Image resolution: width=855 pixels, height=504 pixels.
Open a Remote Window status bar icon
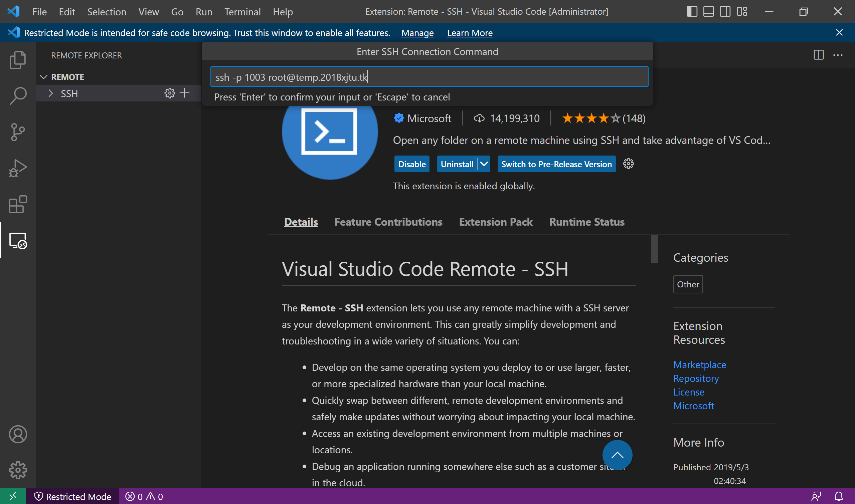point(13,497)
